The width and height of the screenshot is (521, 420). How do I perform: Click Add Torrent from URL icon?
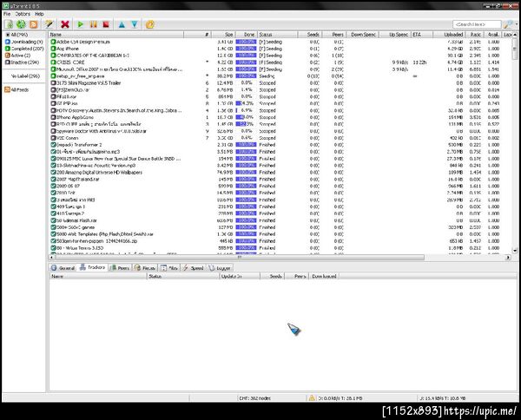click(21, 24)
